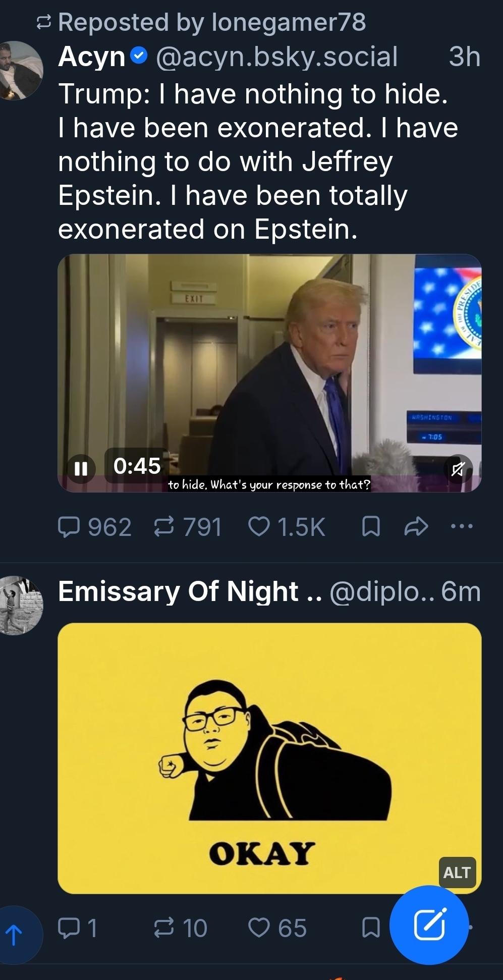Repost Emissary Of Night's post

[x=164, y=928]
